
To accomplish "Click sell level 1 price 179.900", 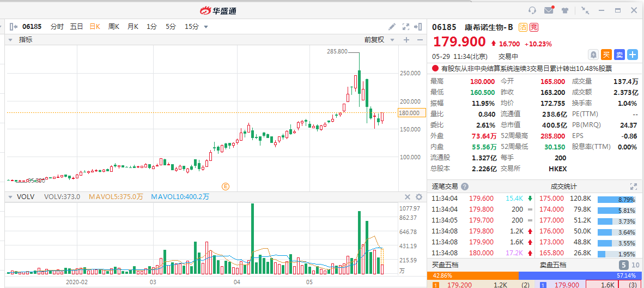I will coord(567,284).
